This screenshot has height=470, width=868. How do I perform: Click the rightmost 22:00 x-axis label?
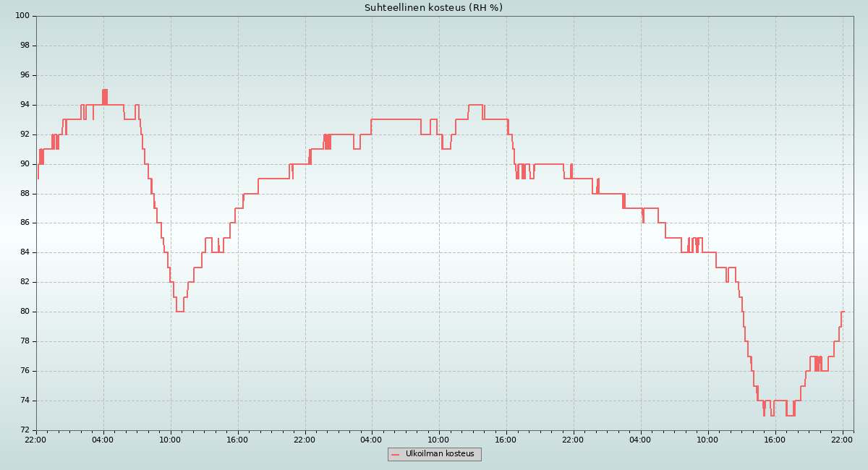[842, 439]
